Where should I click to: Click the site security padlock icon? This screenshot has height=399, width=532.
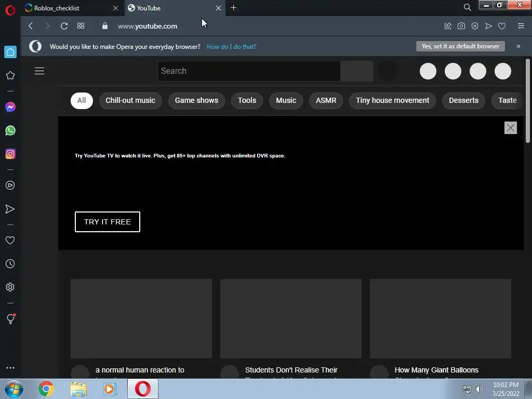(x=105, y=26)
